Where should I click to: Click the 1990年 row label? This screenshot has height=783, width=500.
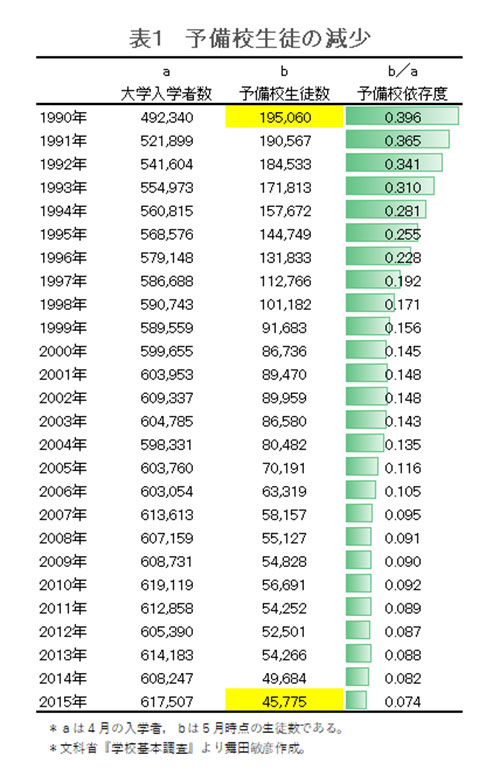[63, 117]
